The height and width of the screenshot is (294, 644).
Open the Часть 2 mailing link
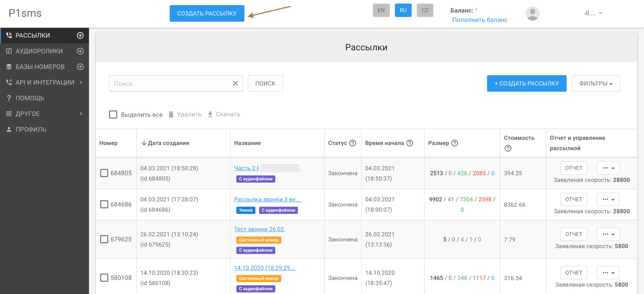point(247,168)
